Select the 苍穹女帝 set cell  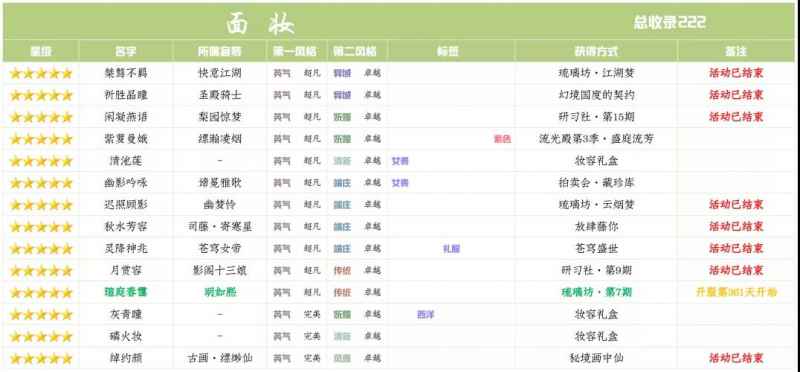click(x=219, y=249)
